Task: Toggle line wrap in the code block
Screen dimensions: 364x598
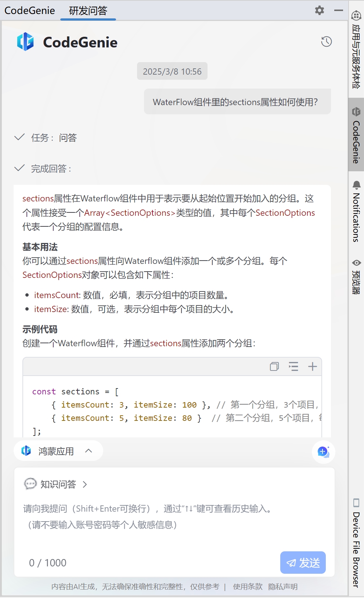Action: pyautogui.click(x=293, y=366)
